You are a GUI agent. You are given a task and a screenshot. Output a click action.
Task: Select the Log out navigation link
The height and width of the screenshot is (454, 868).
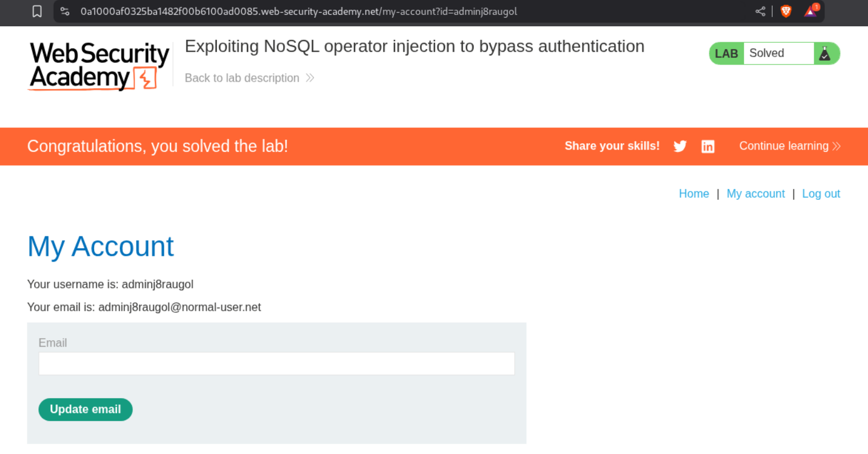pyautogui.click(x=821, y=194)
